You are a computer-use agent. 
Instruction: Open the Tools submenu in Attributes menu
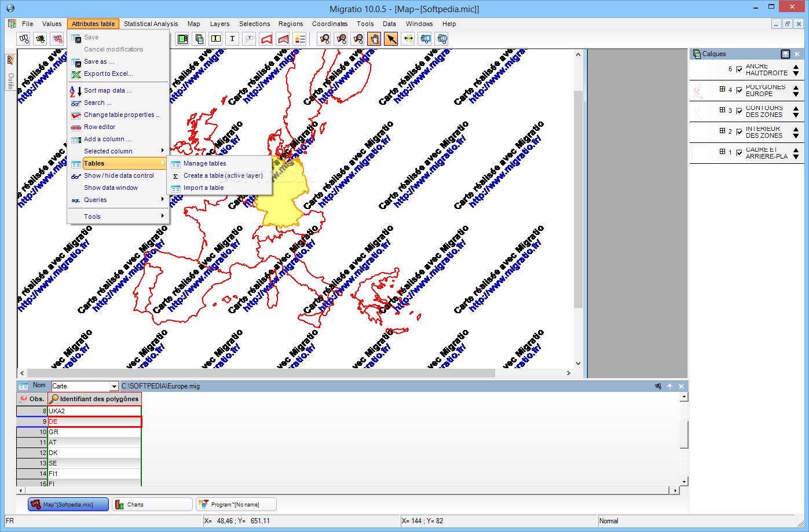pos(118,217)
